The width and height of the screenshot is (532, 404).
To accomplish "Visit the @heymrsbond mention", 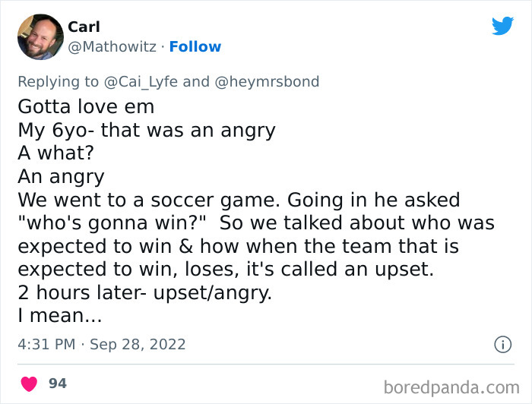I will (x=267, y=81).
